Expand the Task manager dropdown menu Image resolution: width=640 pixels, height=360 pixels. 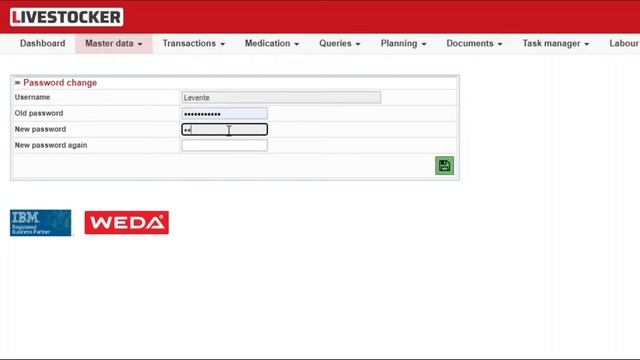click(556, 43)
